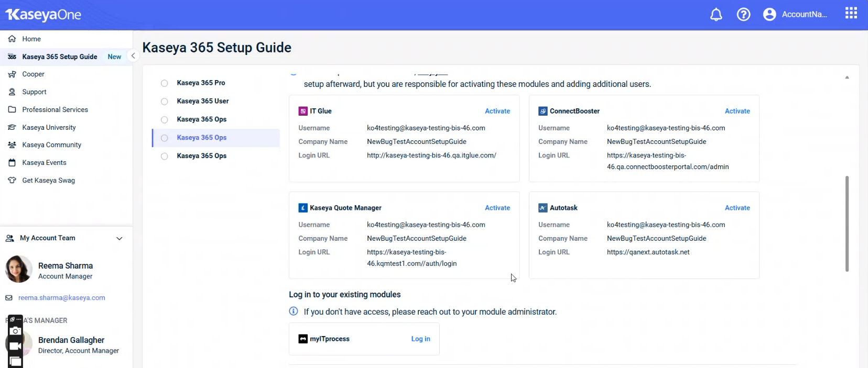Start recording with the video camera overlay icon
Screen dimensions: 868x368
16,346
